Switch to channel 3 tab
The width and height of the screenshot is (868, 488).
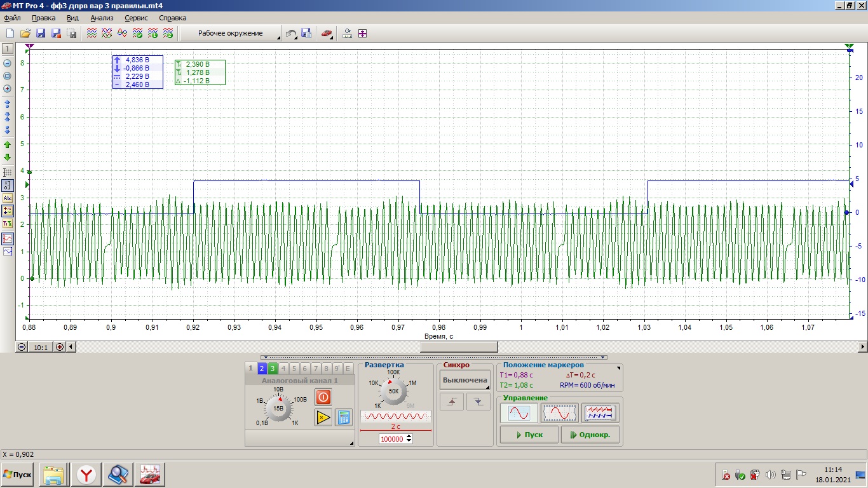272,368
